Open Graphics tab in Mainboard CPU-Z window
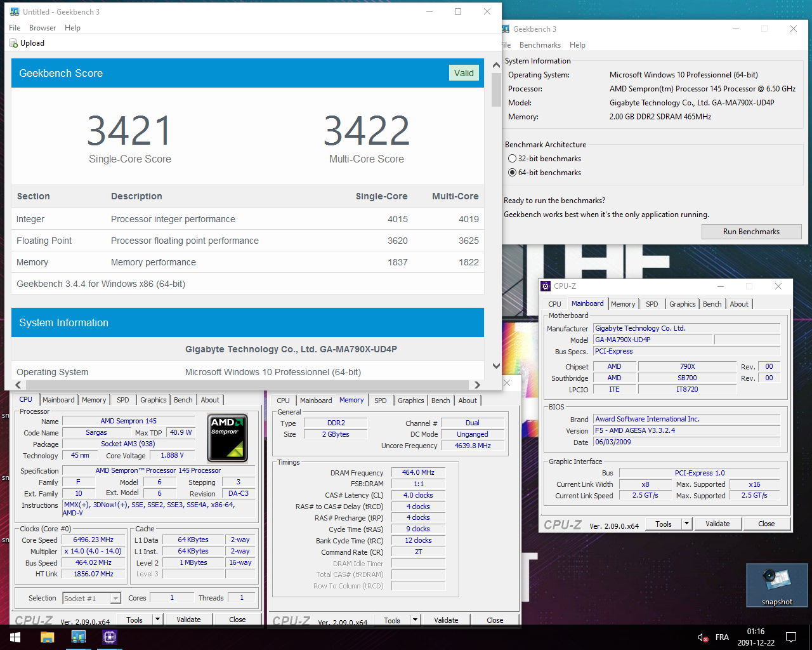 tap(682, 304)
